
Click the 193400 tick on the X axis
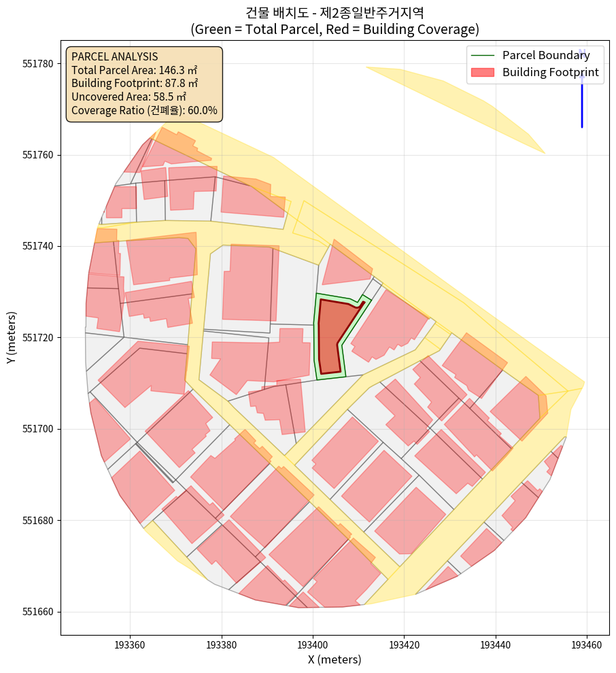(x=312, y=644)
